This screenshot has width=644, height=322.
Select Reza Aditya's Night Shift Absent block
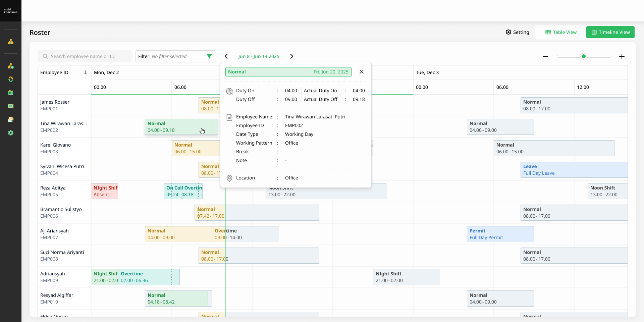click(x=105, y=191)
